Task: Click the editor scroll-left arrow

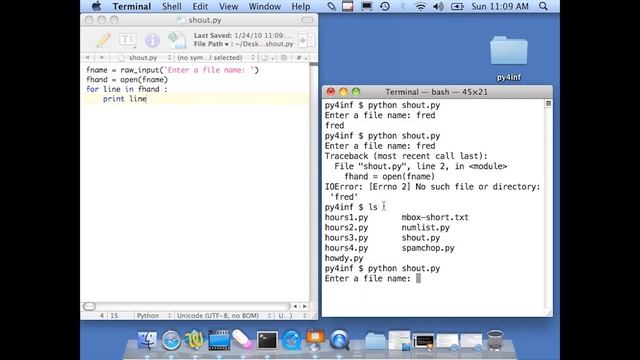Action: [295, 306]
